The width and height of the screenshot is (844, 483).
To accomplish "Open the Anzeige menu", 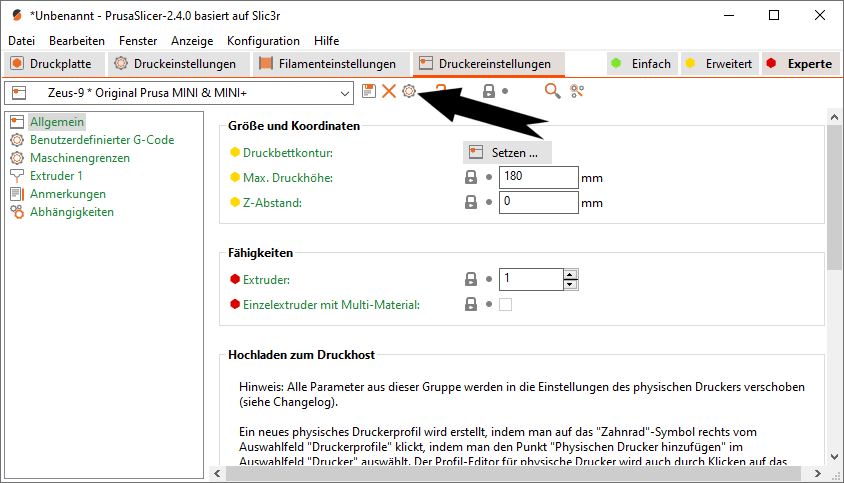I will point(192,40).
